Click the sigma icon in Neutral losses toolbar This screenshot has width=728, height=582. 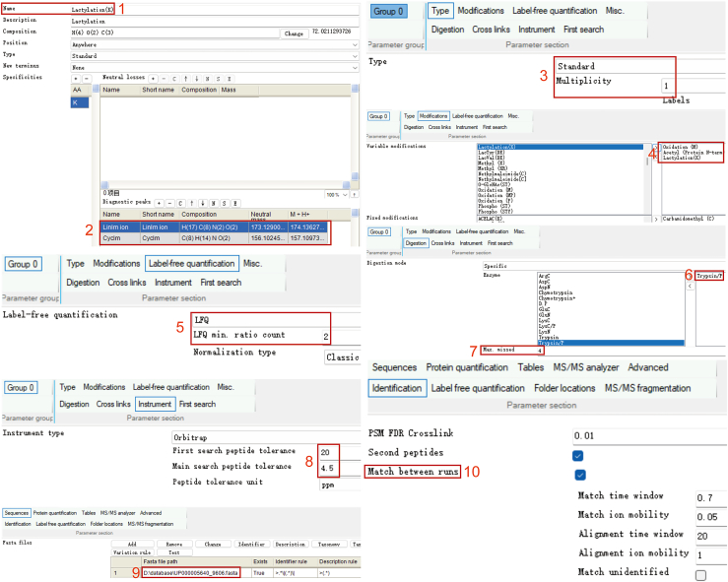[229, 79]
